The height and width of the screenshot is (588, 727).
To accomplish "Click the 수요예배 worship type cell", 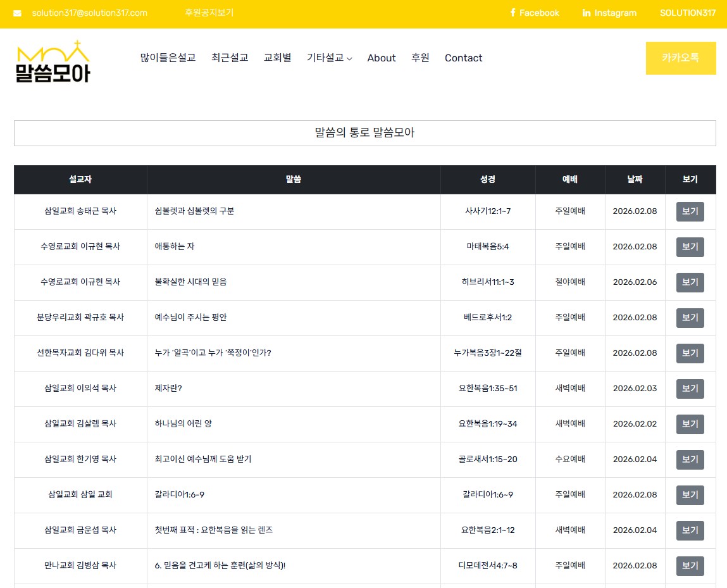I will pos(570,459).
